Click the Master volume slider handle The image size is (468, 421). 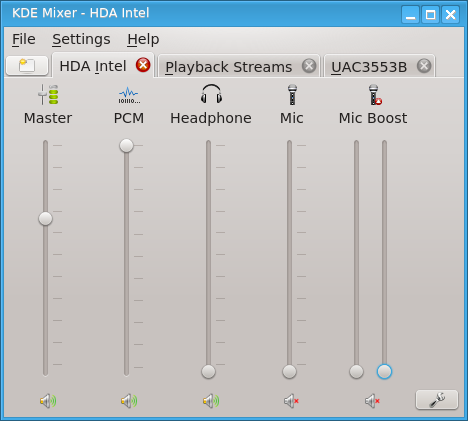45,219
